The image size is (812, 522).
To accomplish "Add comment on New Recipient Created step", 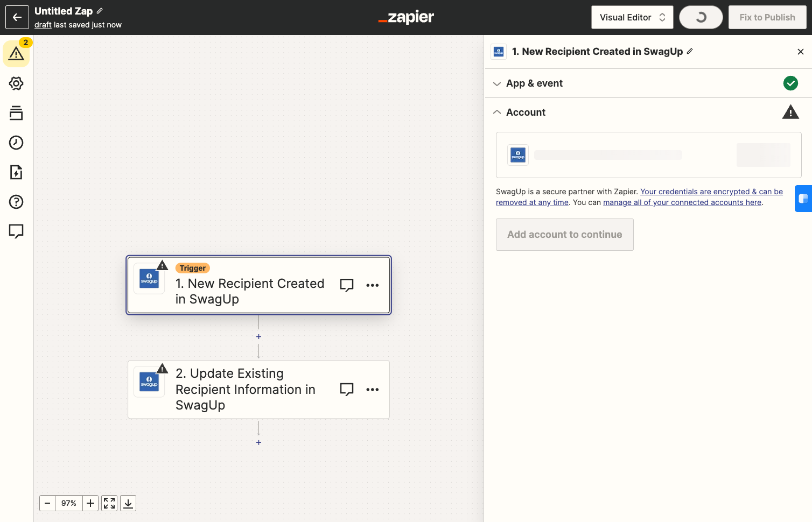I will (x=347, y=285).
